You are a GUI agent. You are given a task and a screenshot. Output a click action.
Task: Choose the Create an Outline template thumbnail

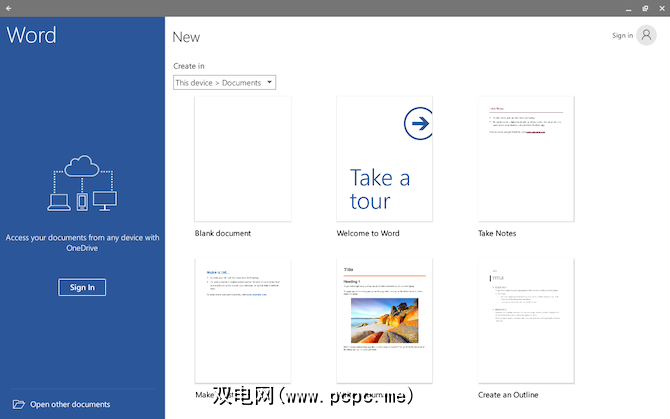(526, 321)
